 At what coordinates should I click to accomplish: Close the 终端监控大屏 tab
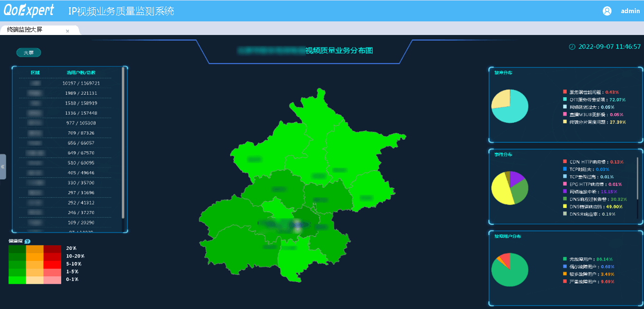click(x=67, y=30)
